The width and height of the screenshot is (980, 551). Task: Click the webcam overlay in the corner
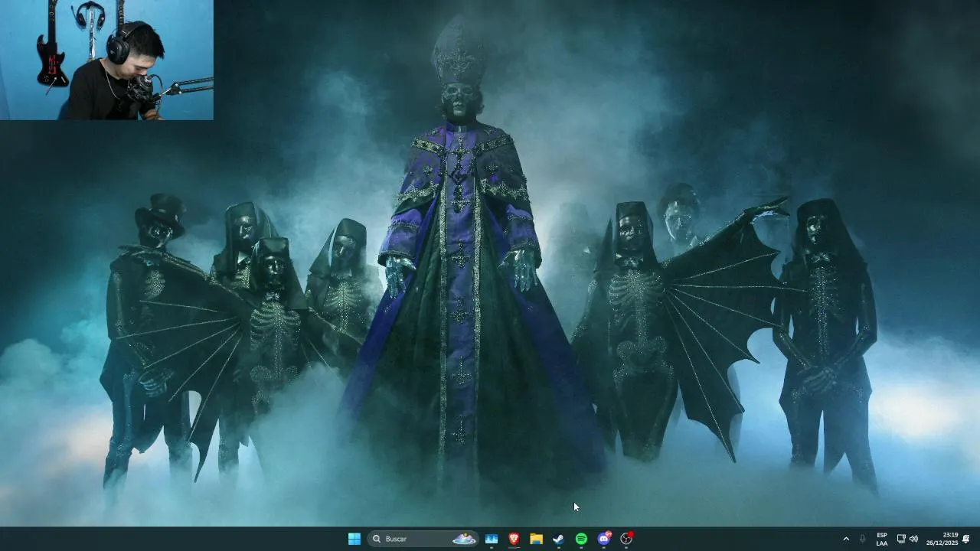106,60
